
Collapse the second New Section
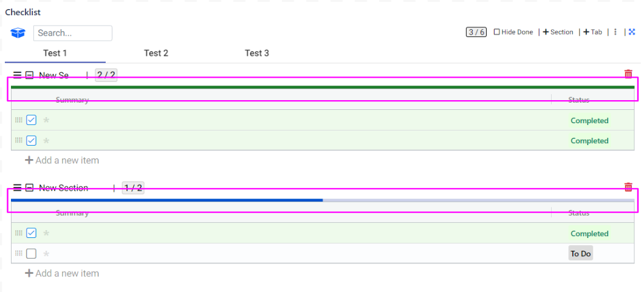pyautogui.click(x=29, y=188)
